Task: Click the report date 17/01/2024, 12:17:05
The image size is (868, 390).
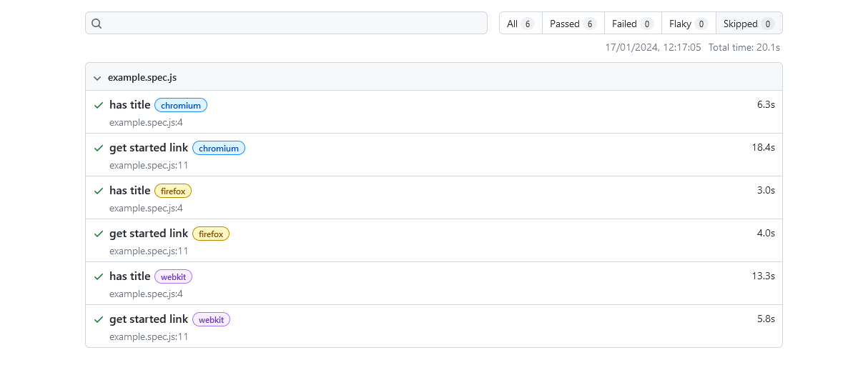Action: [x=653, y=47]
